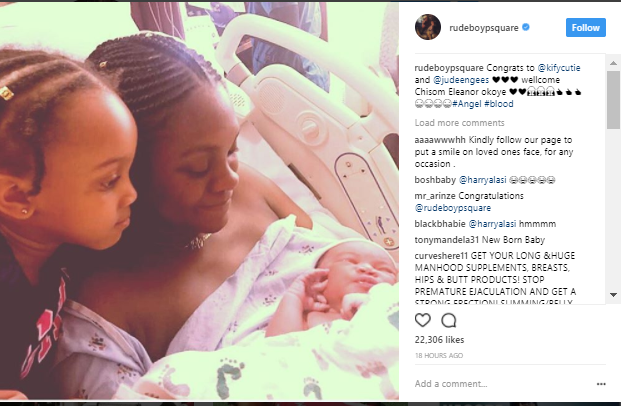The image size is (621, 406).
Task: Click the scroll down arrow in comments
Action: pyautogui.click(x=613, y=295)
